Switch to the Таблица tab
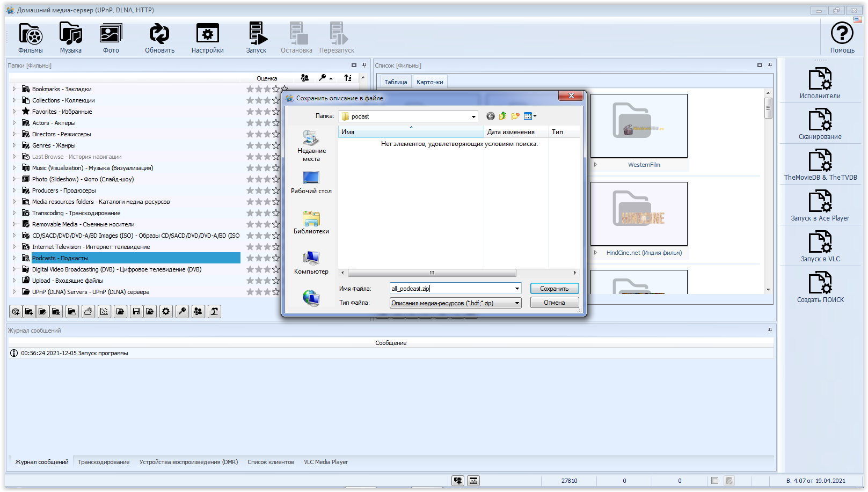This screenshot has width=868, height=492. 396,82
